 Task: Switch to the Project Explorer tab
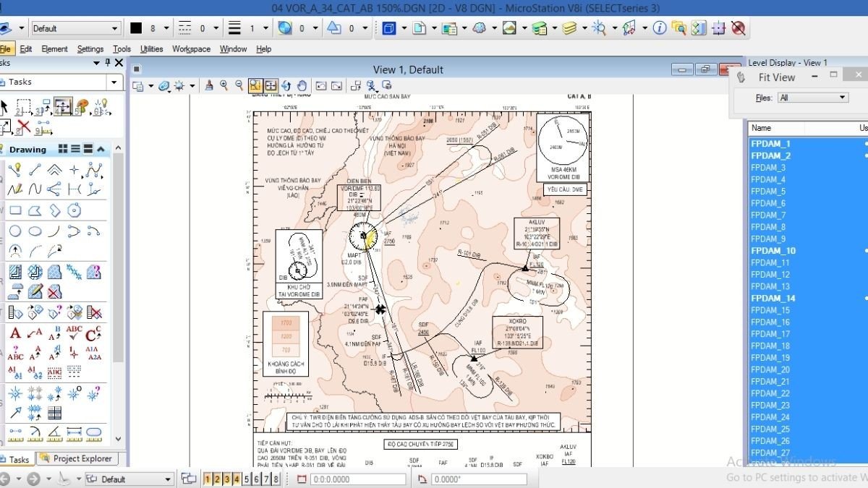coord(77,458)
